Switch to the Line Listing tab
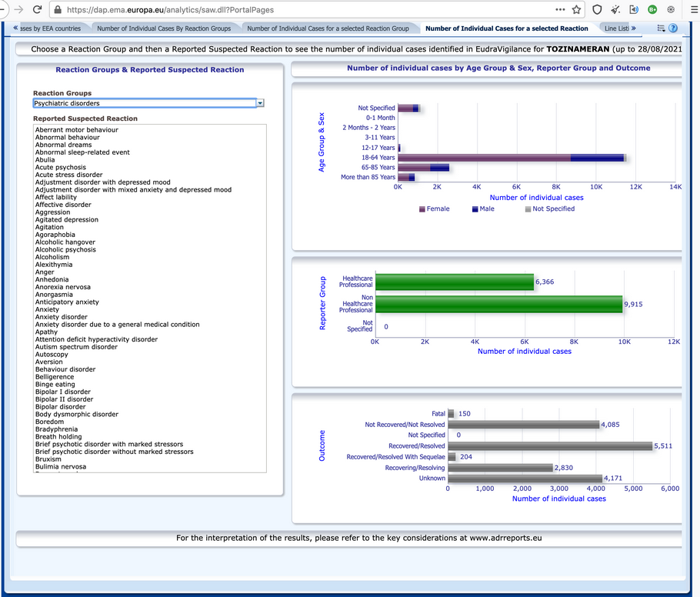The image size is (700, 597). 616,28
